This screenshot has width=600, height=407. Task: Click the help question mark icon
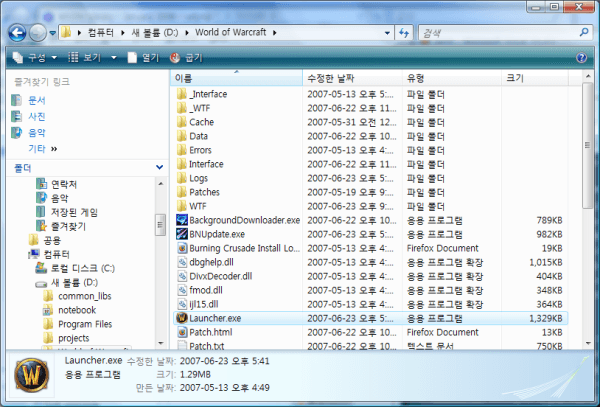tap(581, 58)
